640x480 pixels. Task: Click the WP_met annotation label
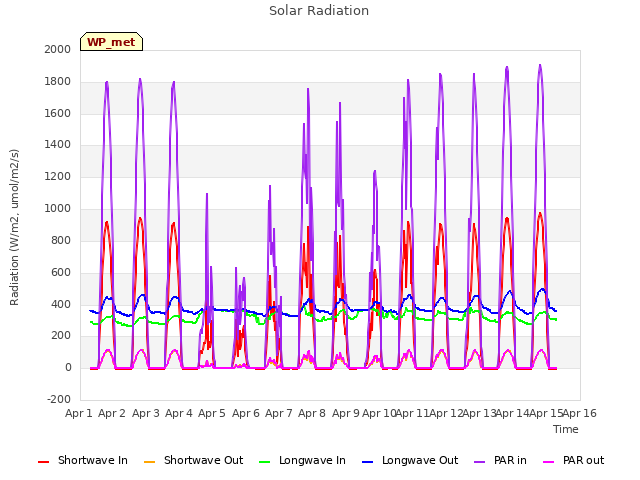pyautogui.click(x=111, y=42)
